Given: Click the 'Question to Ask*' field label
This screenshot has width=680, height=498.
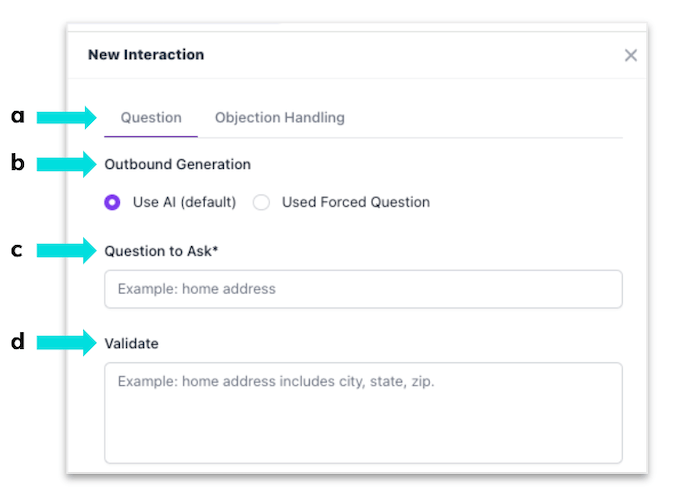Looking at the screenshot, I should click(x=161, y=251).
